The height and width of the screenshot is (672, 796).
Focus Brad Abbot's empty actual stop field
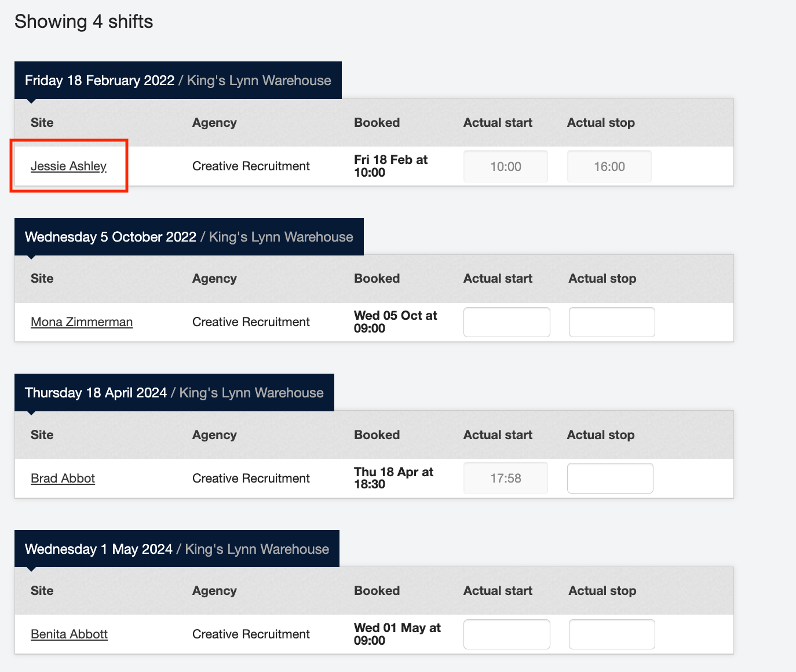point(609,479)
